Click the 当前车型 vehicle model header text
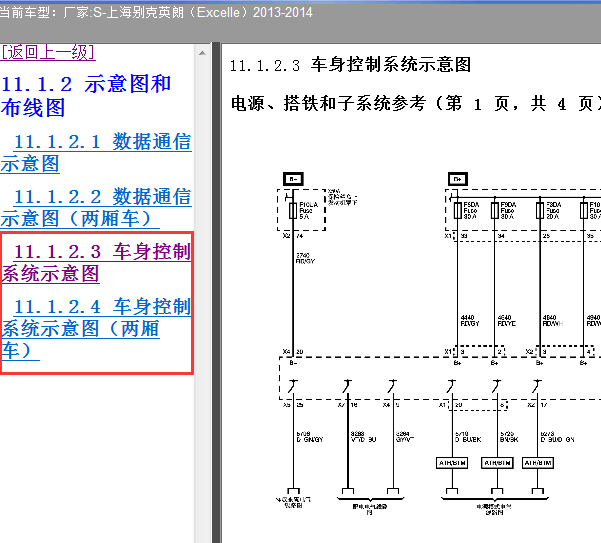The image size is (601, 543). [156, 13]
